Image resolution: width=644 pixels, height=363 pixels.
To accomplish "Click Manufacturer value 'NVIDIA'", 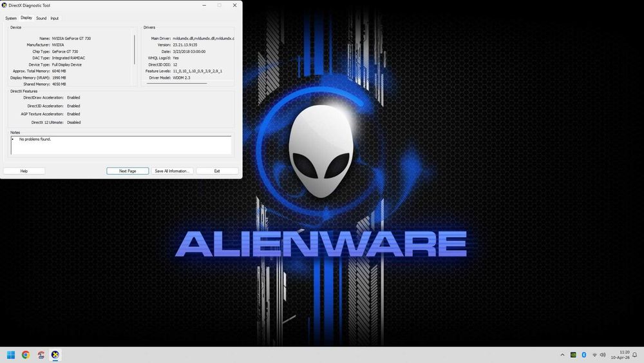I will point(58,44).
